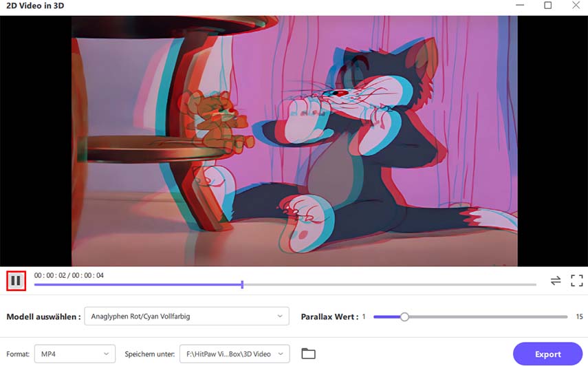This screenshot has width=588, height=366.
Task: Click the unplayed part of the video timeline
Action: click(390, 285)
